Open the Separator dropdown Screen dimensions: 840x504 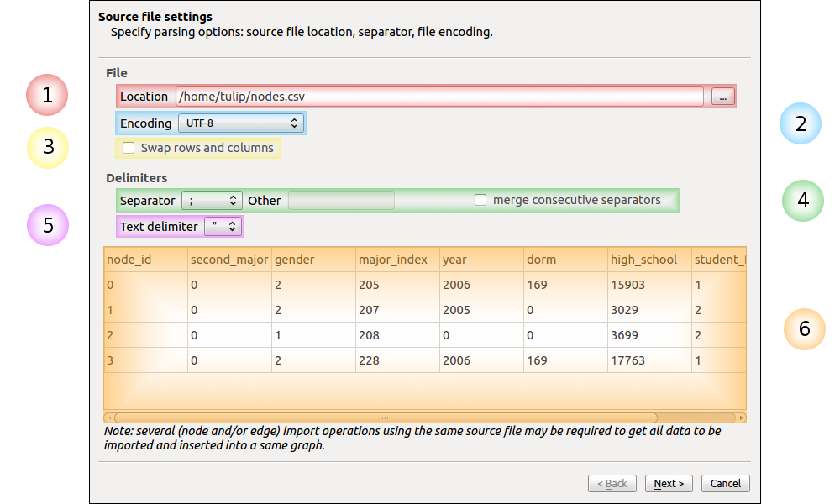212,201
